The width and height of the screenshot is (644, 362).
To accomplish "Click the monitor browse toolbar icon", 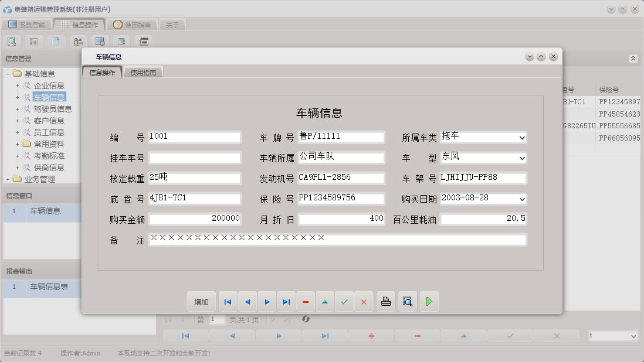I will pos(100,41).
